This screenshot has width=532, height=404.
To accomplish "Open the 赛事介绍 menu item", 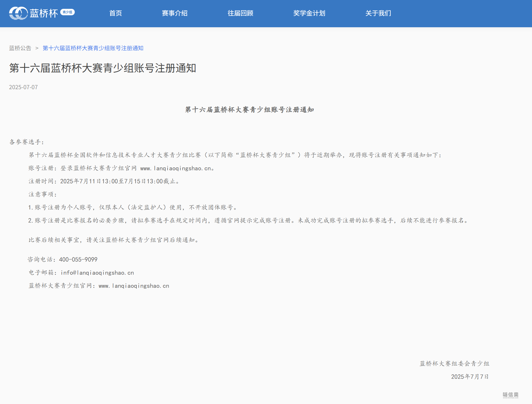I will click(x=175, y=13).
